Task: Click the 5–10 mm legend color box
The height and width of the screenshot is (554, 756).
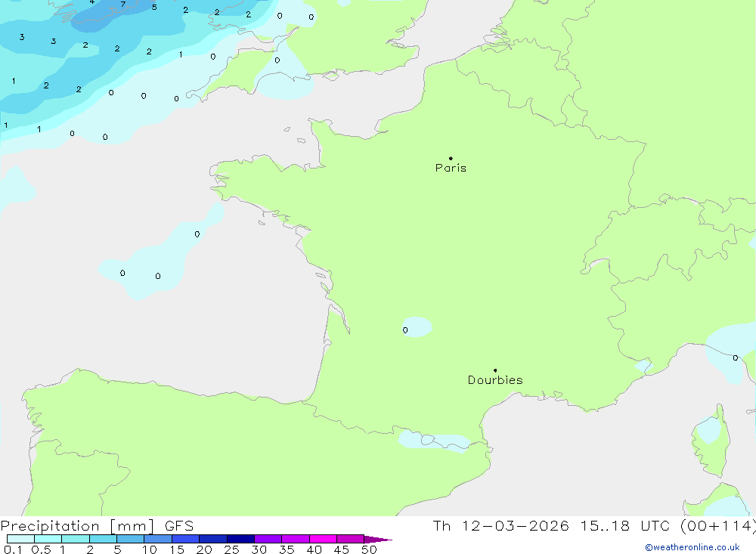Action: 131,539
